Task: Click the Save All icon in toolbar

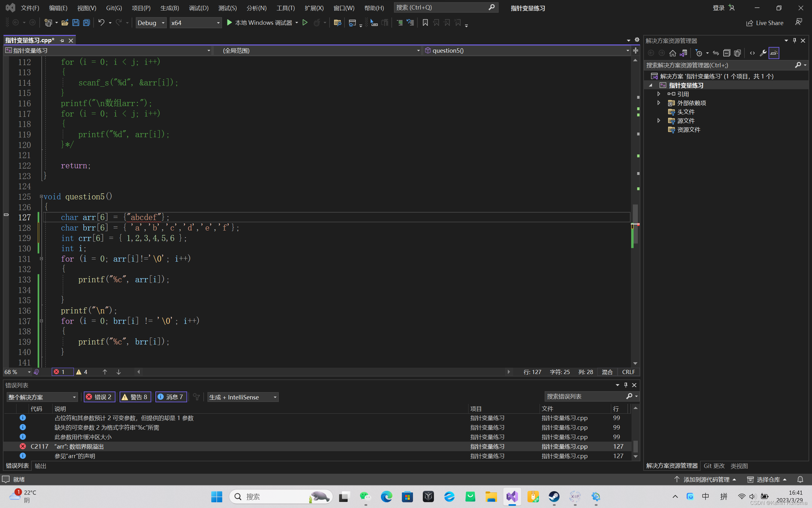Action: [86, 23]
